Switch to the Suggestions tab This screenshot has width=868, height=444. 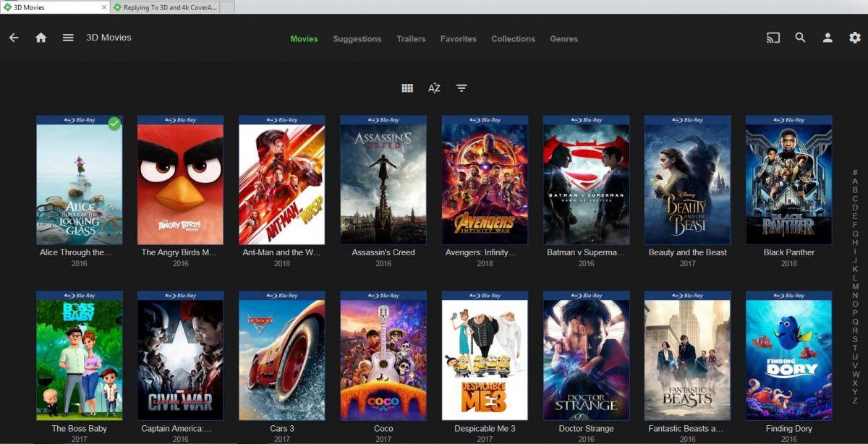(x=357, y=39)
